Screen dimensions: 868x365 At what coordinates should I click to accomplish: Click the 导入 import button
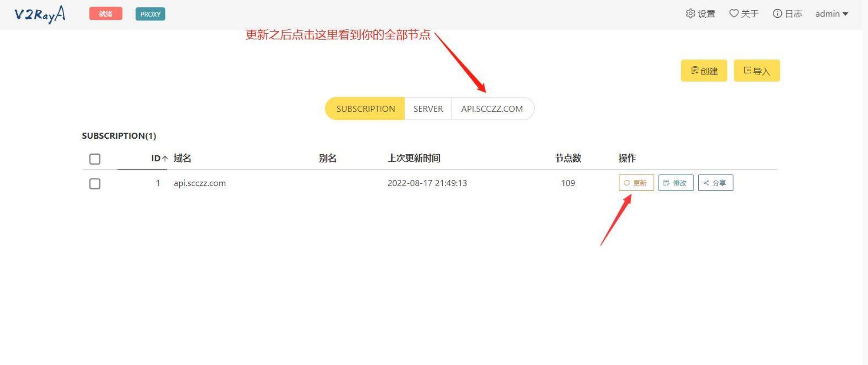pos(756,71)
